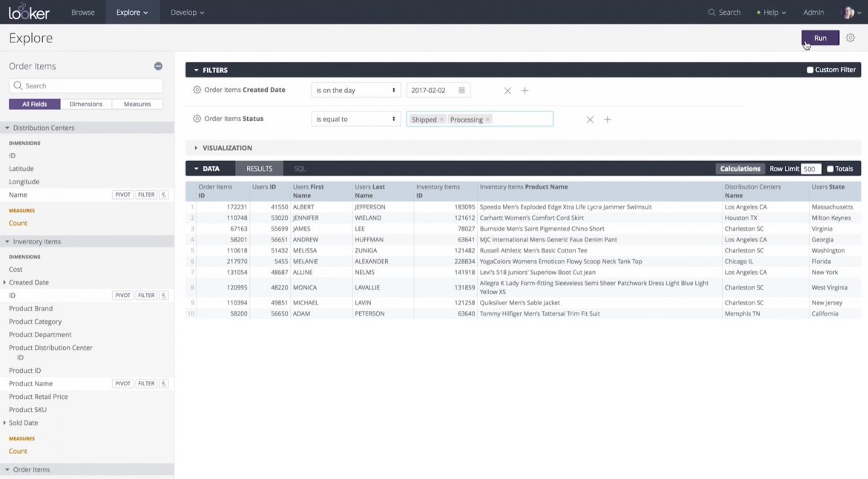Toggle the Totals checkbox
This screenshot has height=479, width=868.
pos(829,168)
